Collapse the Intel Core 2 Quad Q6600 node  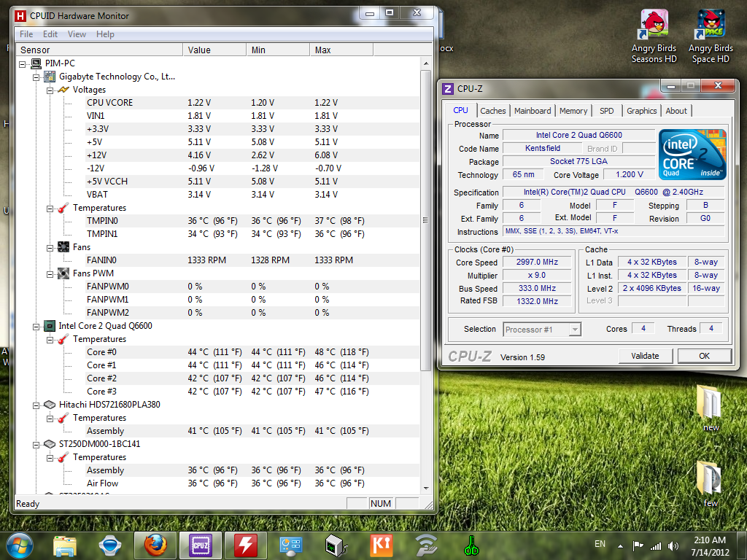point(36,326)
